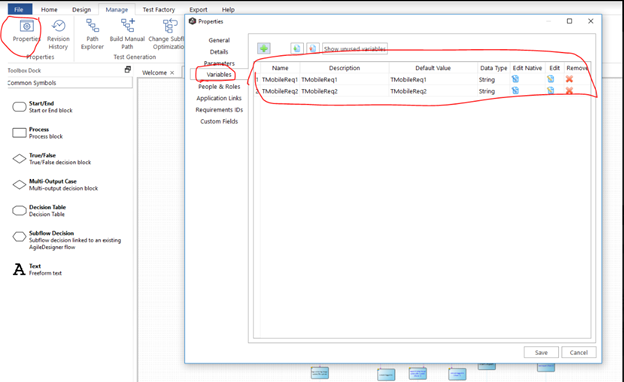Open the General properties section
This screenshot has height=382, width=624.
[x=219, y=40]
